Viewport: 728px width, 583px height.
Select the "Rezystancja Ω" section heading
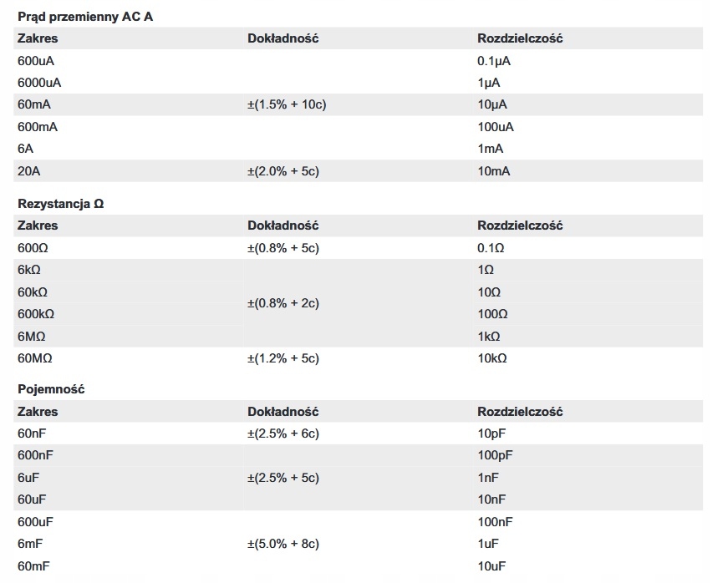coord(61,203)
